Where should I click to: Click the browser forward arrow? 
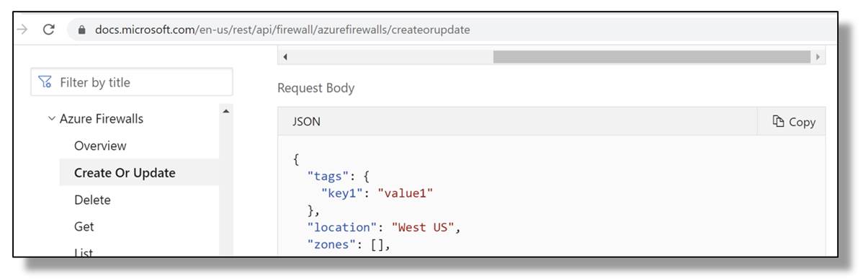(x=23, y=30)
